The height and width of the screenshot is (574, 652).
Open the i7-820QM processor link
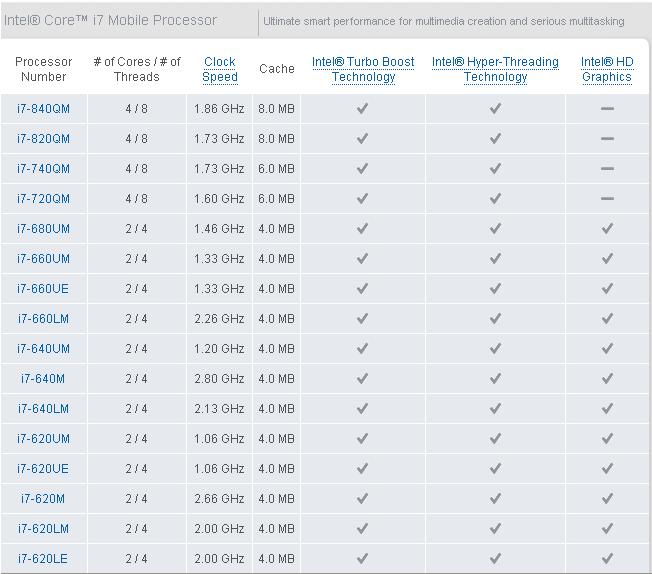point(43,139)
